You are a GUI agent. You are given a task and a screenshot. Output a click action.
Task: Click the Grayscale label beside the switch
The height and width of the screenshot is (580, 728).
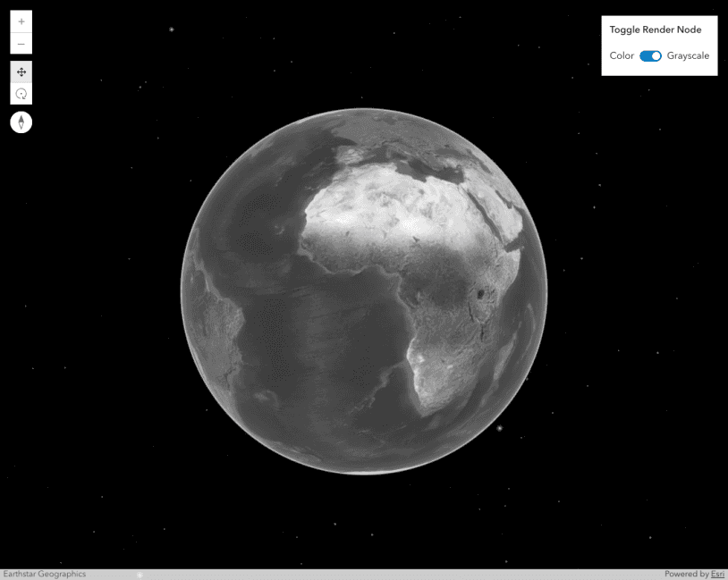click(x=688, y=55)
